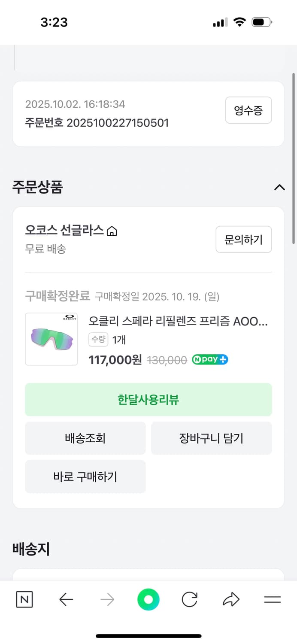This screenshot has width=297, height=644.
Task: Tap the green Naver home circle icon
Action: point(148,600)
